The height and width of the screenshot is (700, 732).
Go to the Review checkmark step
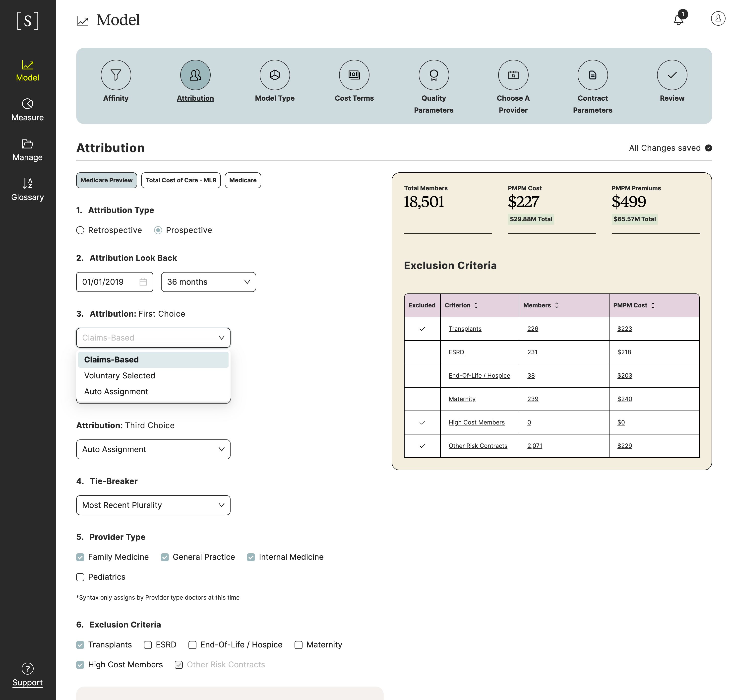point(672,75)
